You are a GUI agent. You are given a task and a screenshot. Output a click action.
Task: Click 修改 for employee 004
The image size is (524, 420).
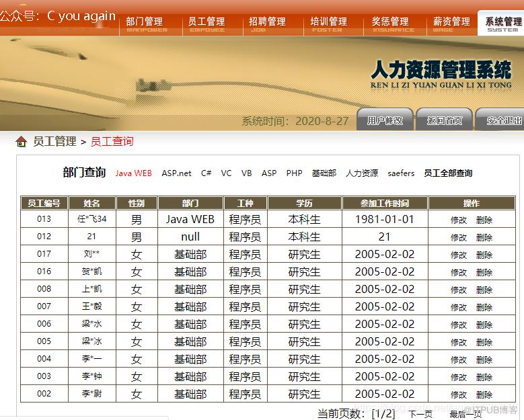click(459, 360)
